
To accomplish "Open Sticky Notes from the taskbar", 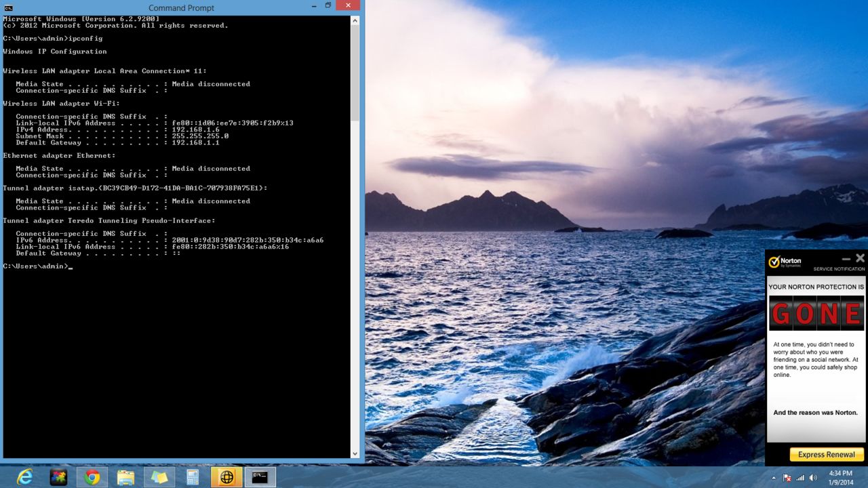I will point(159,477).
